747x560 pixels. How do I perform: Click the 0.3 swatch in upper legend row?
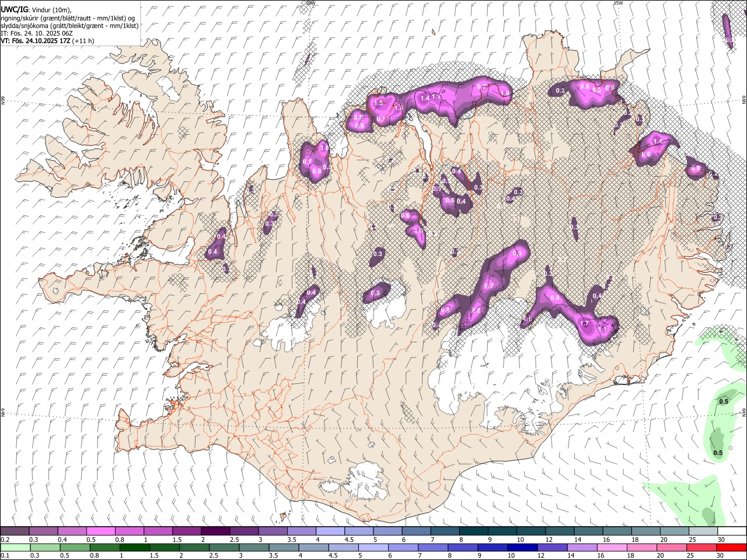click(x=44, y=531)
